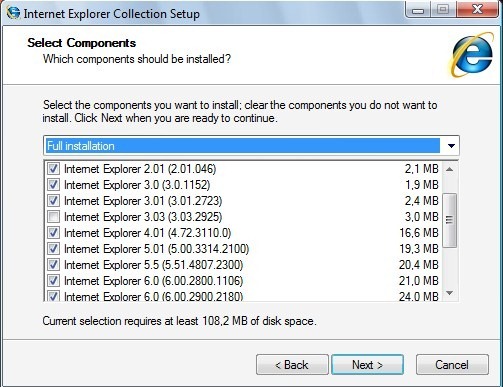This screenshot has height=387, width=503.
Task: Uncheck Internet Explorer 3.0 (3.0.1152)
Action: tap(53, 185)
